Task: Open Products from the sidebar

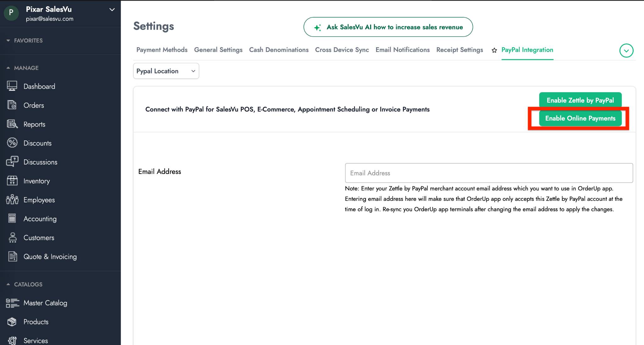Action: pos(36,322)
